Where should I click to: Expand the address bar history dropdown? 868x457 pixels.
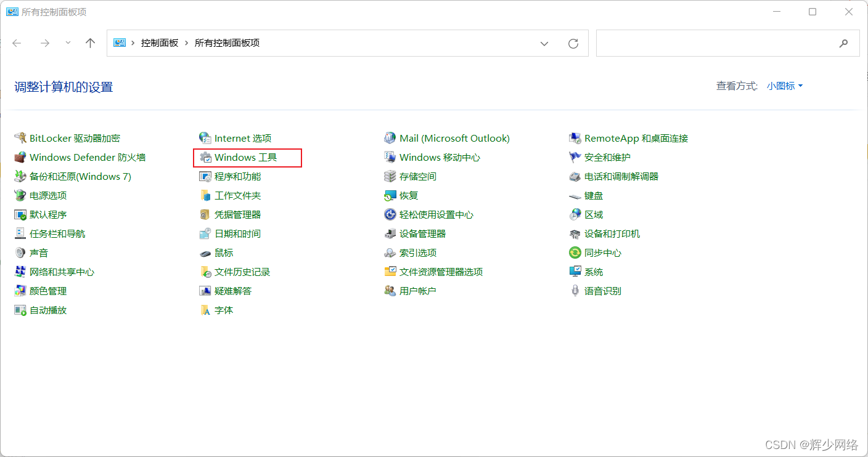[x=544, y=43]
